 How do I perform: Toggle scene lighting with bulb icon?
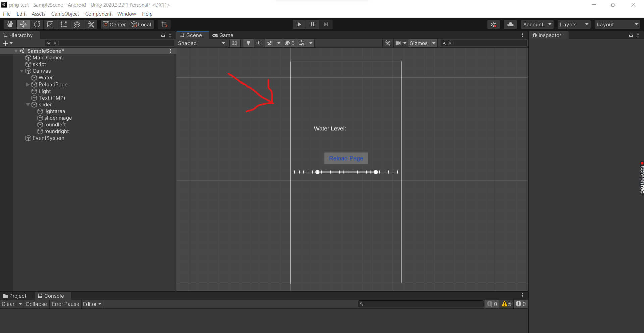(x=248, y=43)
